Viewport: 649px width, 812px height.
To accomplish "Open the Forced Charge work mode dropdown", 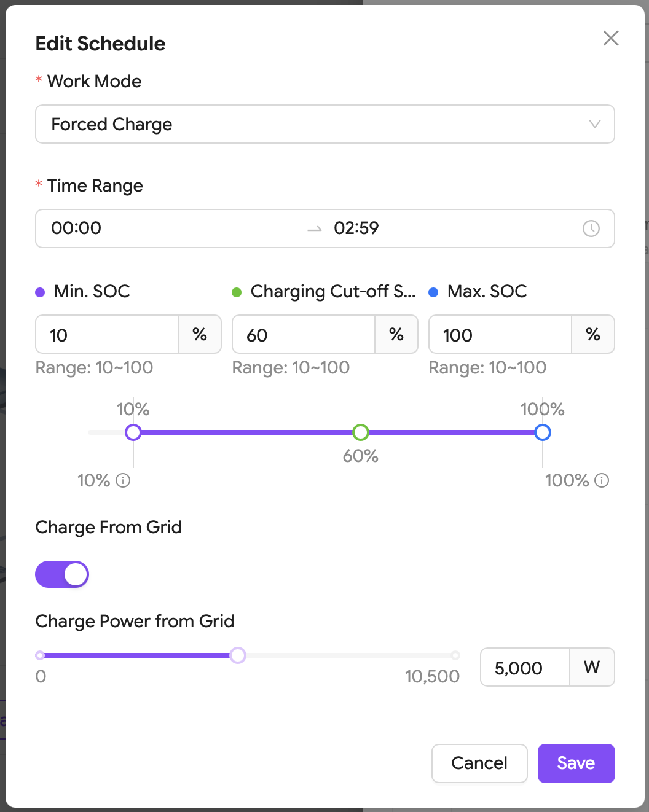I will [x=325, y=124].
